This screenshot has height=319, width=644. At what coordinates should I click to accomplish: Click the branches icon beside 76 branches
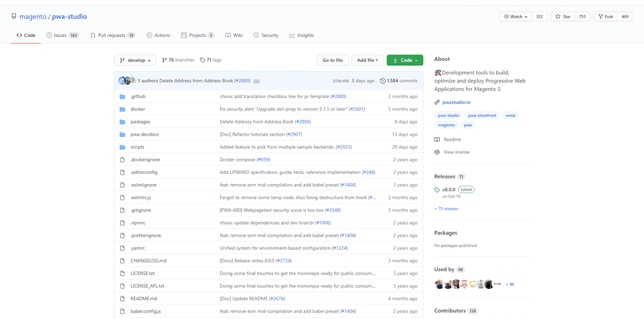(164, 60)
